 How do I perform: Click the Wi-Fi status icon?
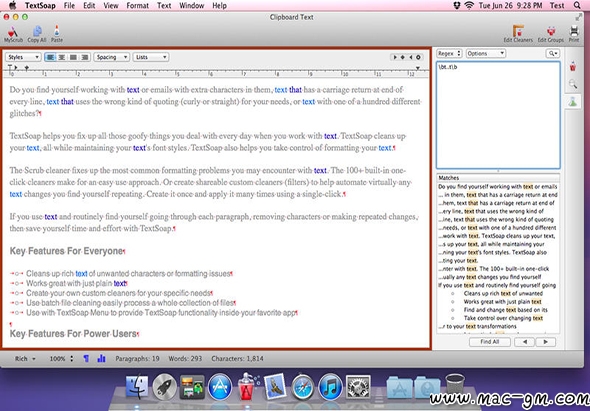point(469,5)
